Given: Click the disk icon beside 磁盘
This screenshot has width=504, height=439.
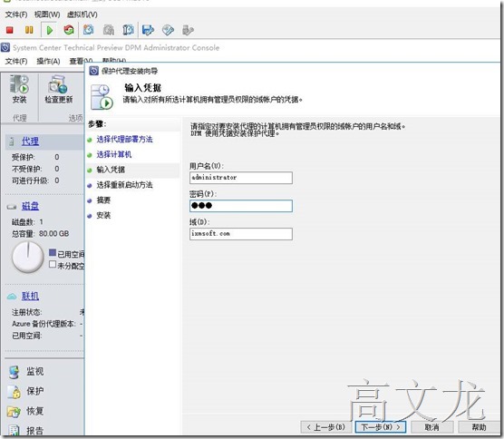Looking at the screenshot, I should tap(12, 207).
